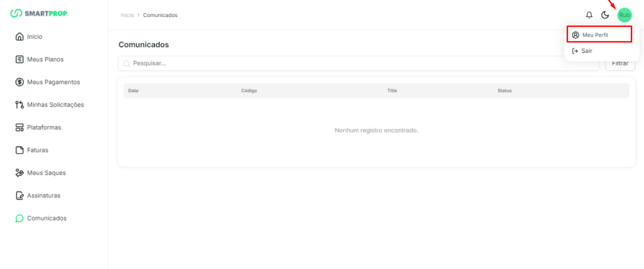The height and width of the screenshot is (269, 644).
Task: Go to Assinaturas in the sidebar
Action: click(43, 195)
